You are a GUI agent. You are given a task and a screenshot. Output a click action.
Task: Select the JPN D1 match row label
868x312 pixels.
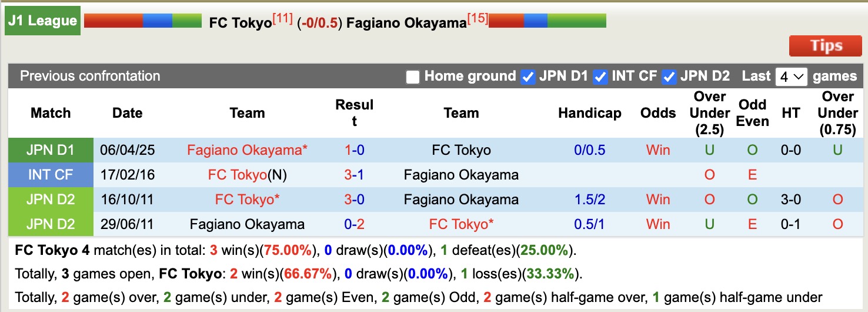coord(51,150)
